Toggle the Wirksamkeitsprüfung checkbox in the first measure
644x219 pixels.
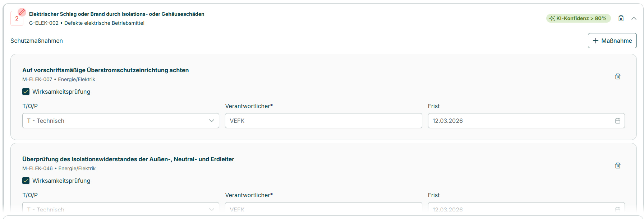click(26, 92)
